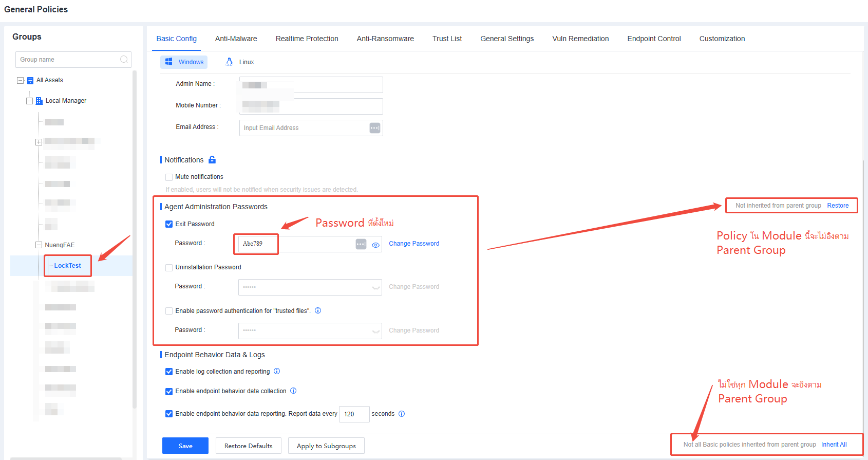Enable the Uninstallation Password checkbox
Screen dimensions: 868x460
coord(169,268)
